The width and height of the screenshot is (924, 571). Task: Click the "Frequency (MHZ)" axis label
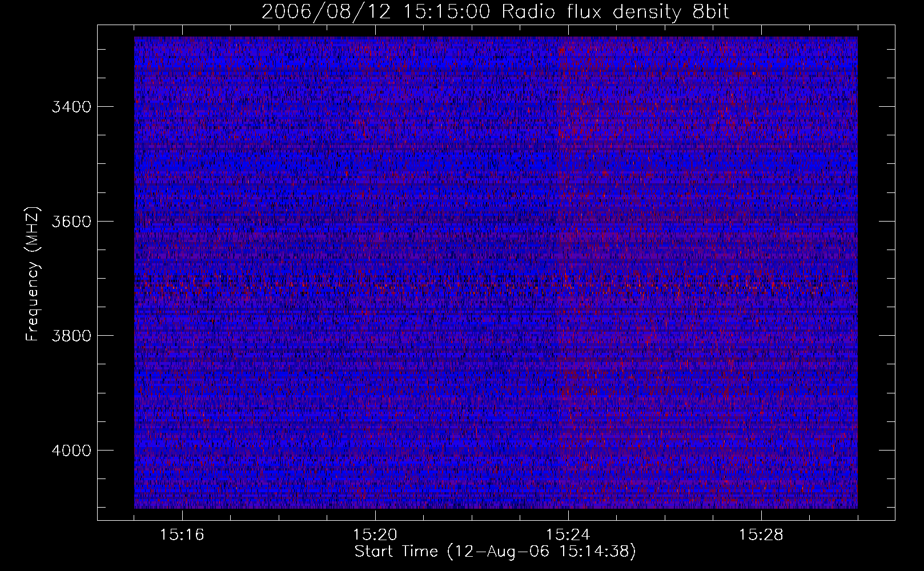[33, 274]
